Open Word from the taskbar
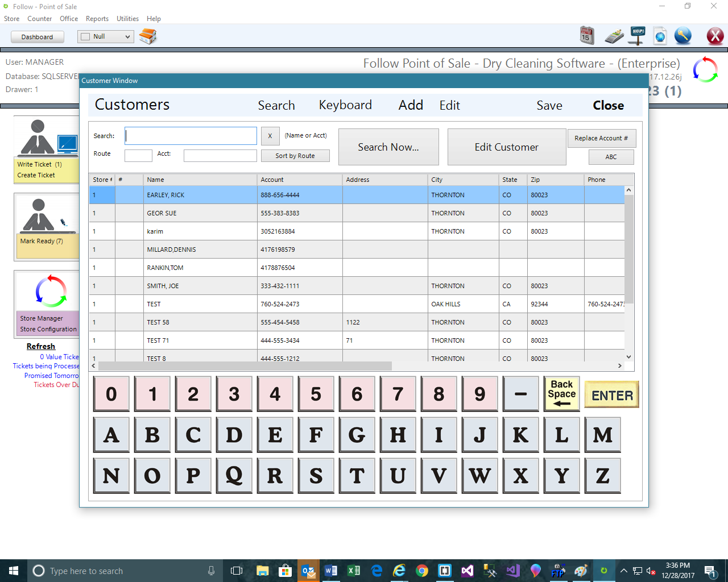The width and height of the screenshot is (728, 582). [330, 571]
